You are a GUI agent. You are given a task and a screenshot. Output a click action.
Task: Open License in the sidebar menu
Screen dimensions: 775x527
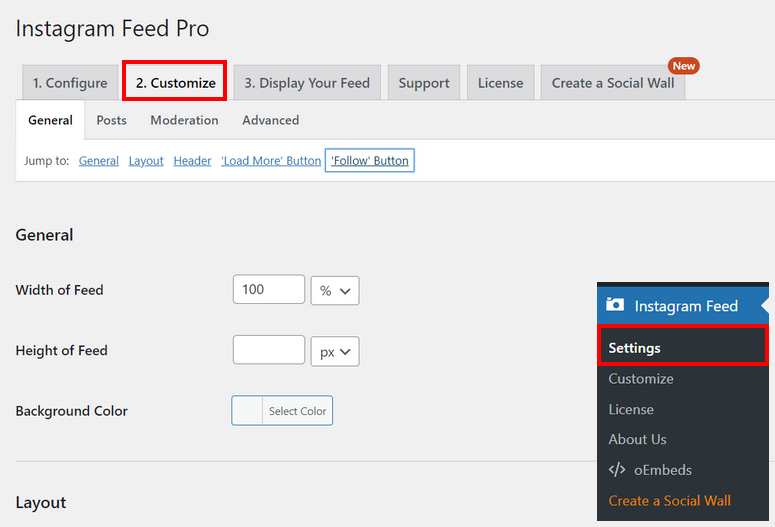tap(631, 409)
